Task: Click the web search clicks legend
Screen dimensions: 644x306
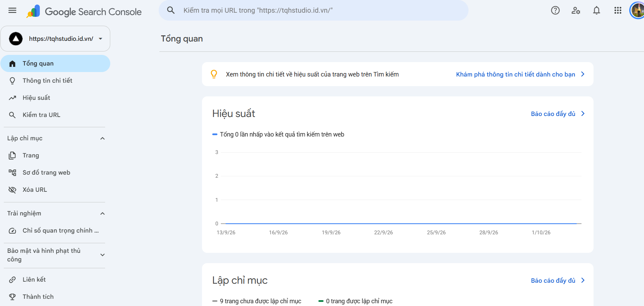Action: pos(278,134)
